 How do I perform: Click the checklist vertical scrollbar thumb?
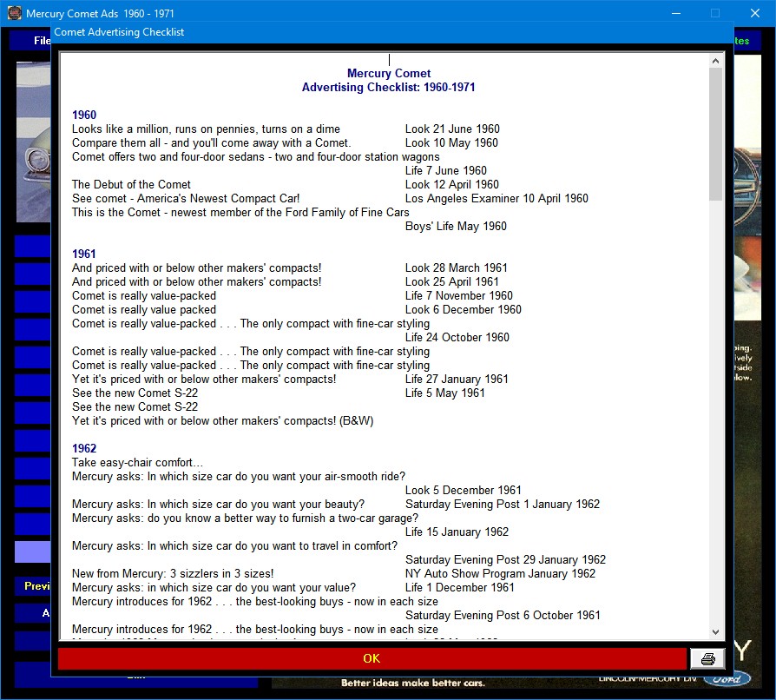pos(715,134)
